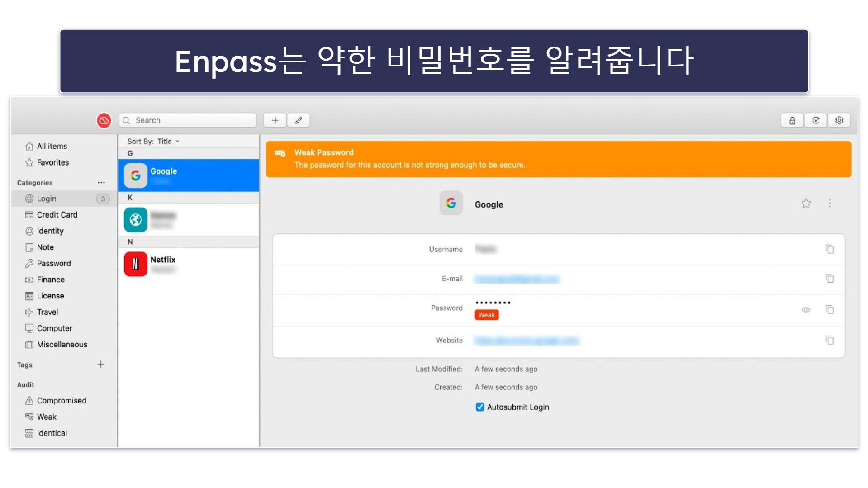Click the red cloud sync-off icon
Screen dimensions: 868x488
pos(104,120)
